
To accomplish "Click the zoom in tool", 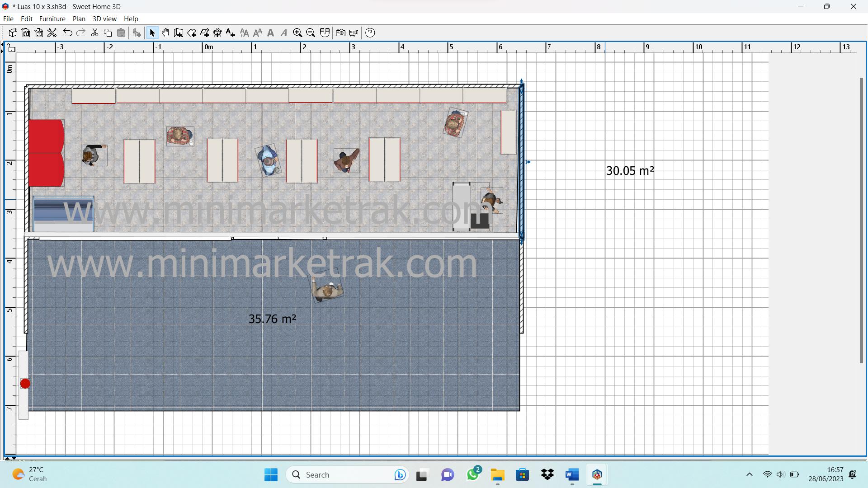I will 298,33.
